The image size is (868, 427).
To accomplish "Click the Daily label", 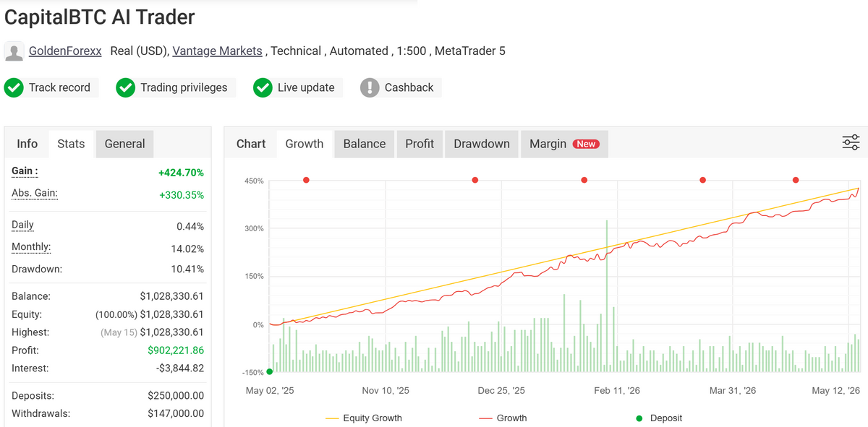I will (22, 225).
